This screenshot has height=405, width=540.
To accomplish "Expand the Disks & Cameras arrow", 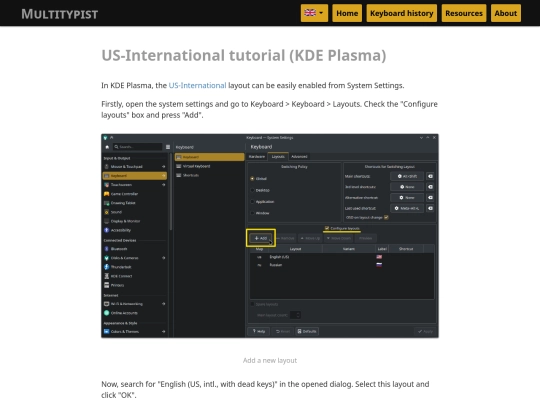I will pyautogui.click(x=164, y=258).
